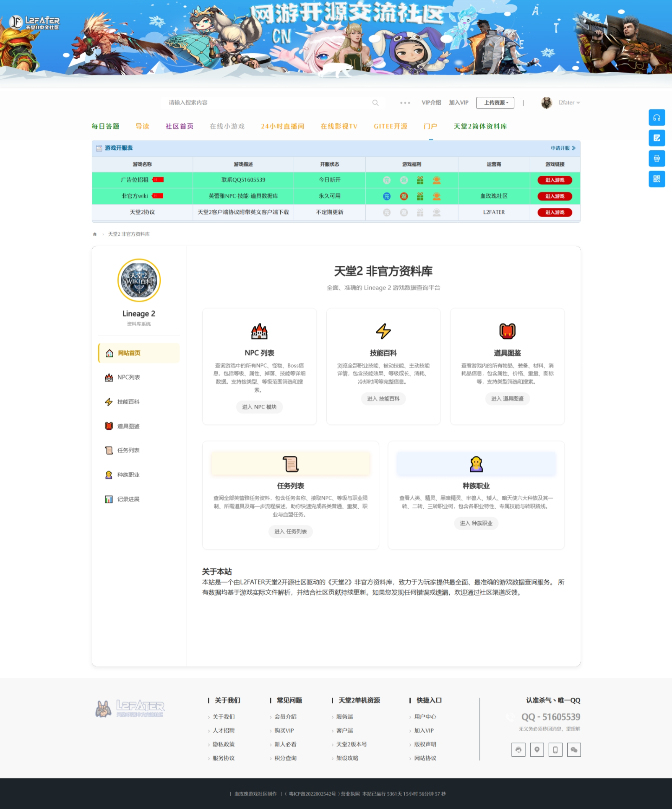Viewport: 672px width, 809px height.
Task: Click the VIP介绍 link
Action: [x=431, y=103]
